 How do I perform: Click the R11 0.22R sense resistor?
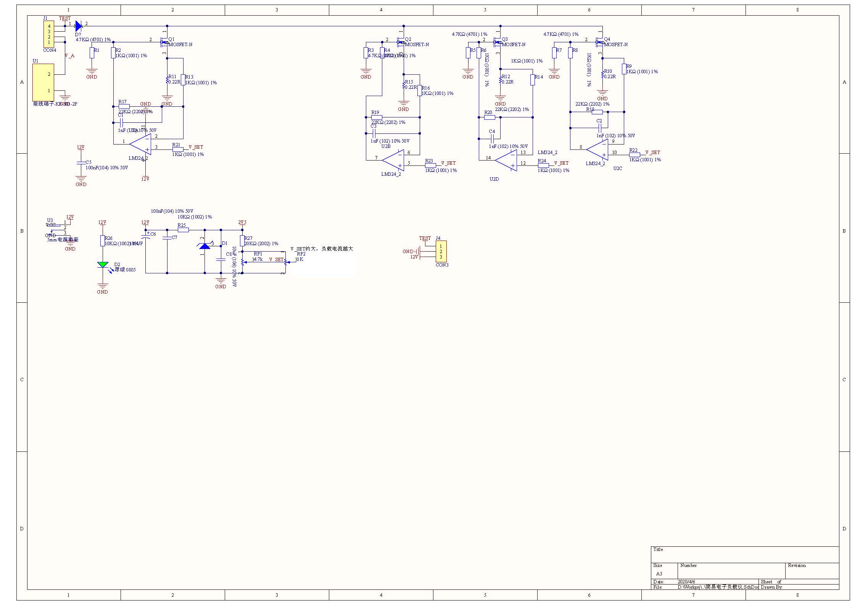167,80
